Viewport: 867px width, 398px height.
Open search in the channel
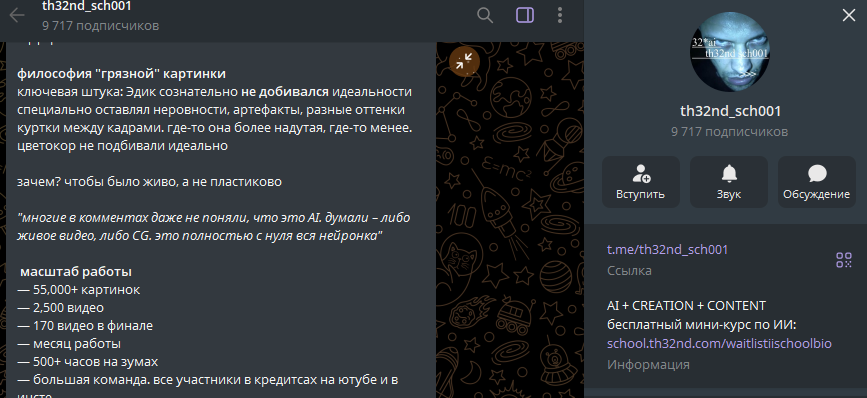click(485, 15)
